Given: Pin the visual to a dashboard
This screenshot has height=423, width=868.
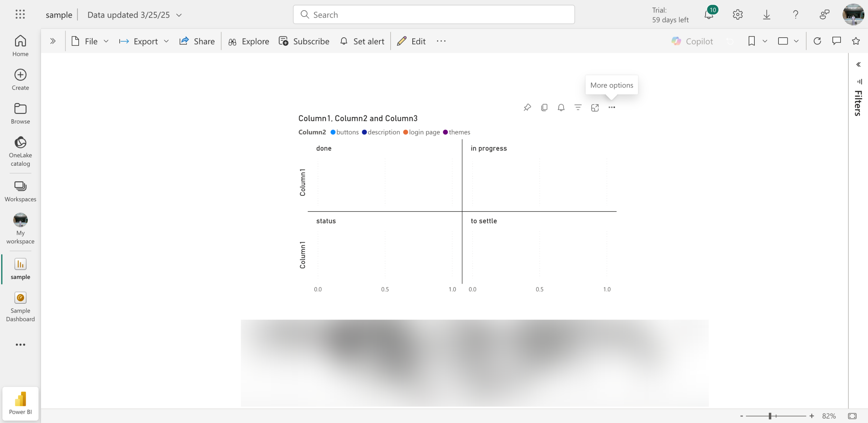Looking at the screenshot, I should [527, 107].
